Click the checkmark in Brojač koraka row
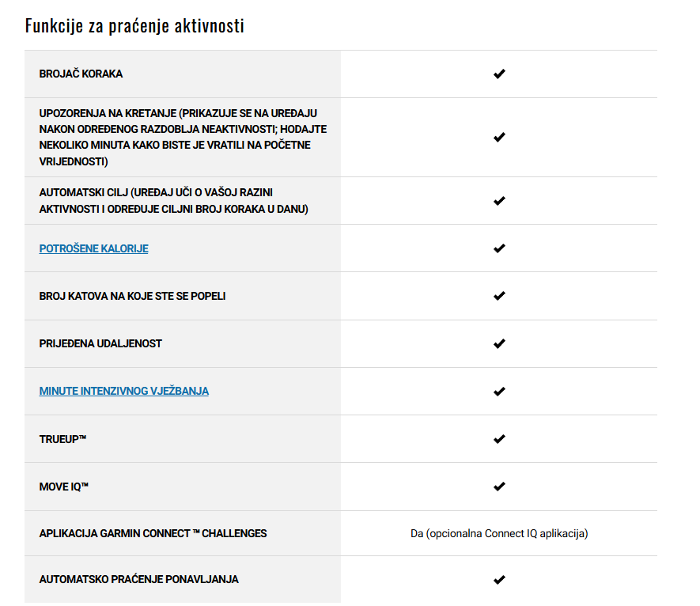Screen dimensions: 700x606 pos(499,74)
